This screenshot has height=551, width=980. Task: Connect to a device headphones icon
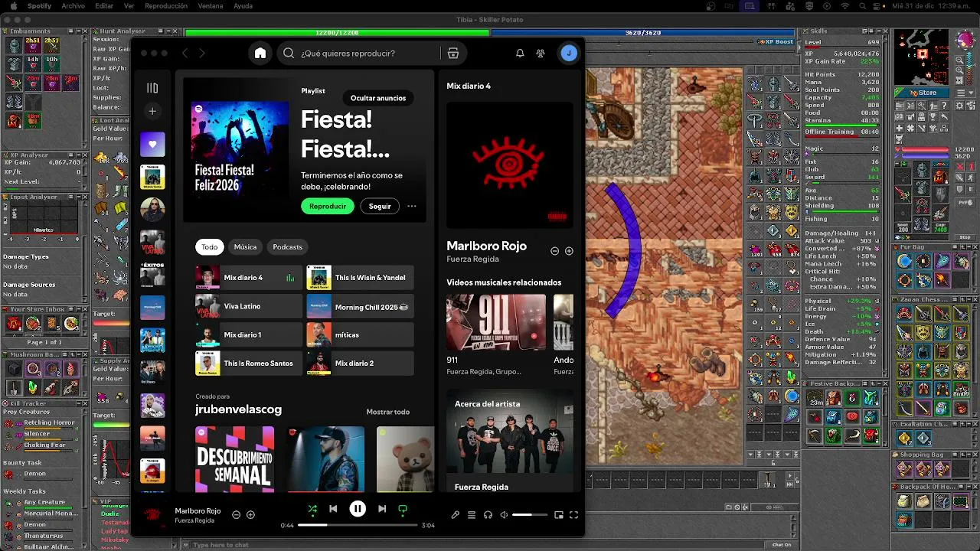(488, 515)
